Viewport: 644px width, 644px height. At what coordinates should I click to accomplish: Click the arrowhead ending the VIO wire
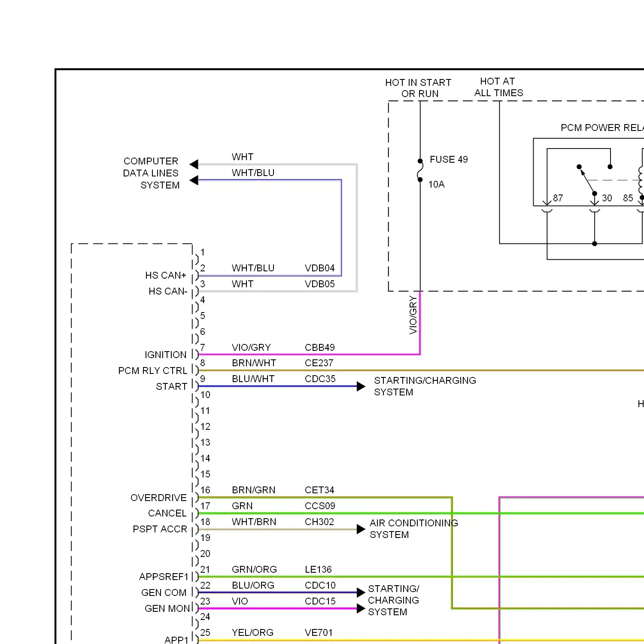[x=361, y=608]
